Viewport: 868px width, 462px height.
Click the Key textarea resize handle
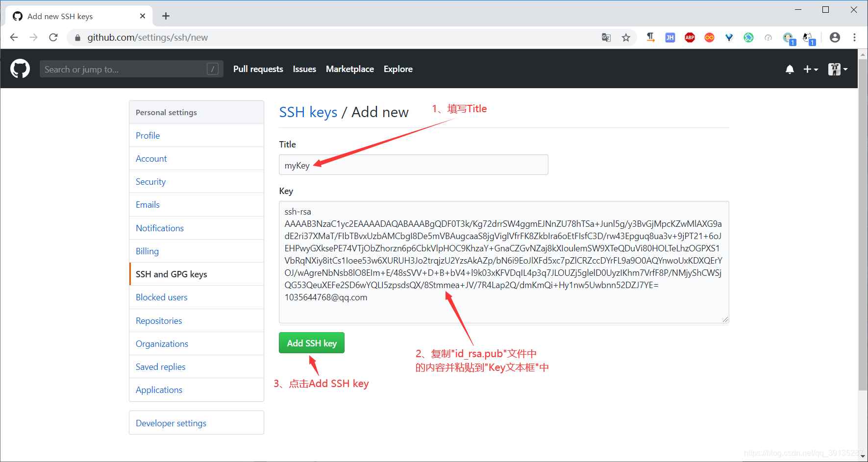pyautogui.click(x=725, y=319)
